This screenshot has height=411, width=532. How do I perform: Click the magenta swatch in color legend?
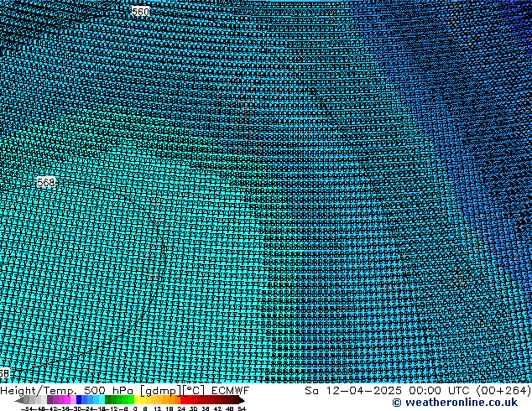click(67, 399)
